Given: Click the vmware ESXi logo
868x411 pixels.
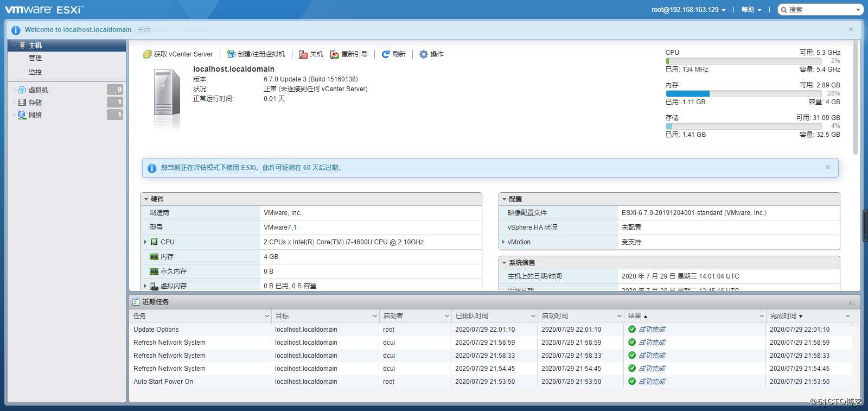Looking at the screenshot, I should click(x=44, y=10).
